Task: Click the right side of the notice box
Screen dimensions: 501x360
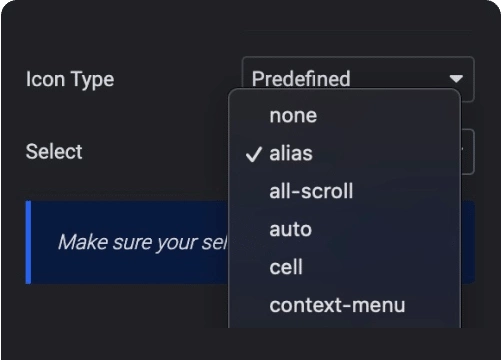Action: coord(468,242)
